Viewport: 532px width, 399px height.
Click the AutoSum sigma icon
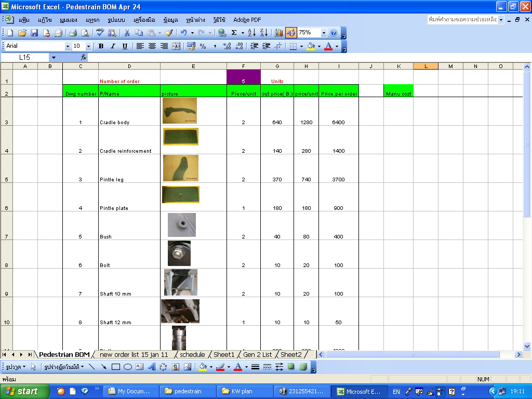click(234, 33)
